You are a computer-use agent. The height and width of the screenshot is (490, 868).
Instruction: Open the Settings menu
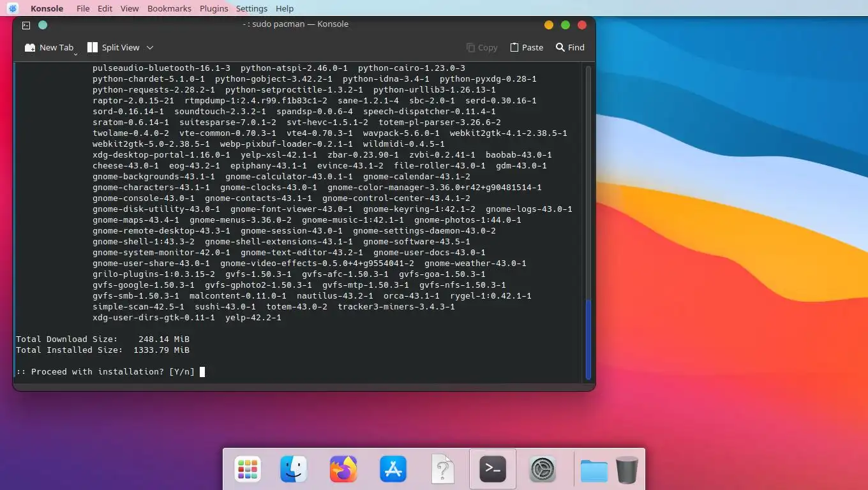pos(251,8)
